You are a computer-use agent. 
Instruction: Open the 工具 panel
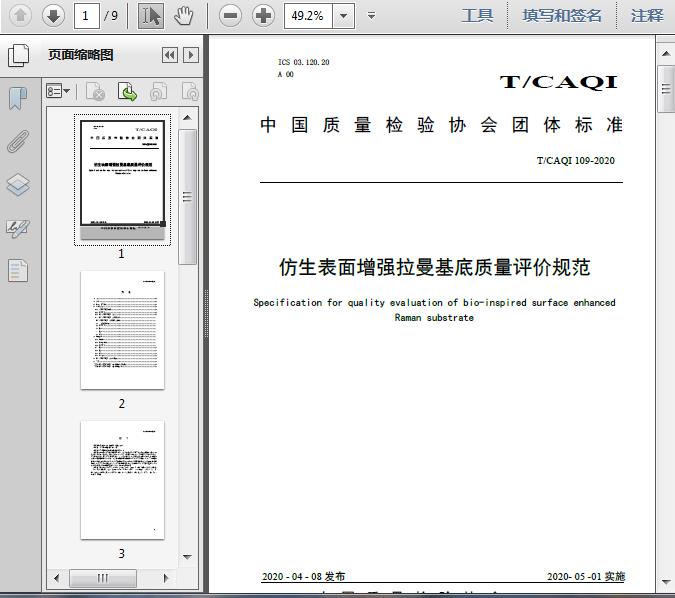click(477, 15)
